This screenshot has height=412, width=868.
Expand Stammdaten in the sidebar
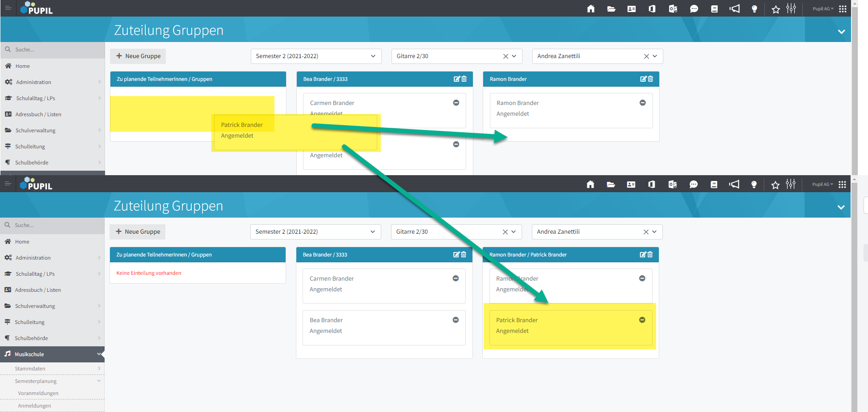99,368
